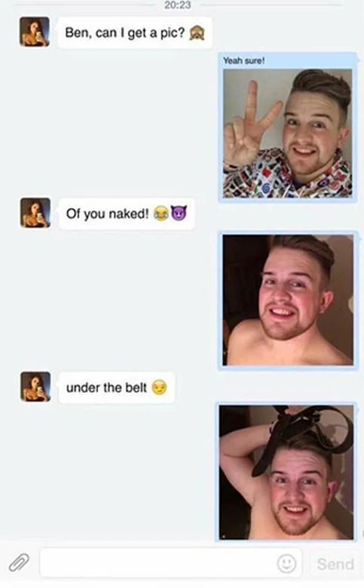Screen dimensions: 364x588
Task: Click the 20:23 timestamp divider
Action: [x=177, y=5]
